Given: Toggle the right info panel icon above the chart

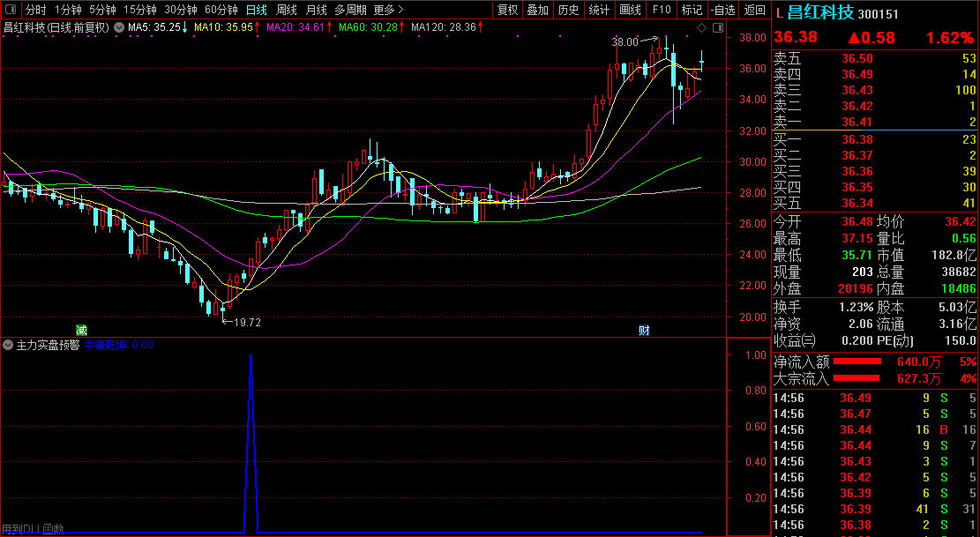Looking at the screenshot, I should (x=718, y=27).
